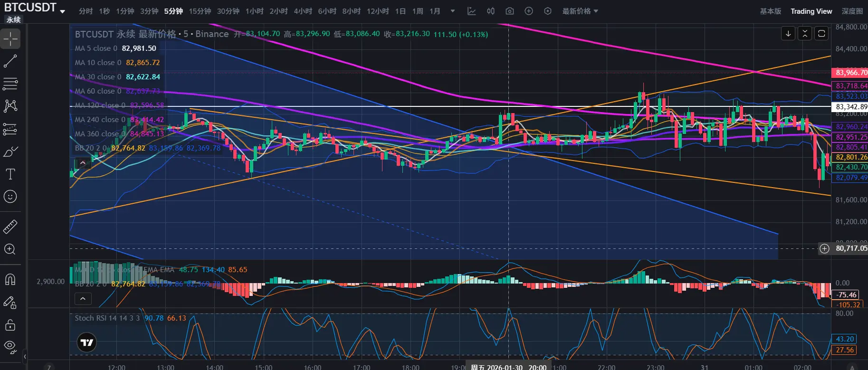This screenshot has height=370, width=868.
Task: Select the 5分钟 interval
Action: pyautogui.click(x=173, y=11)
